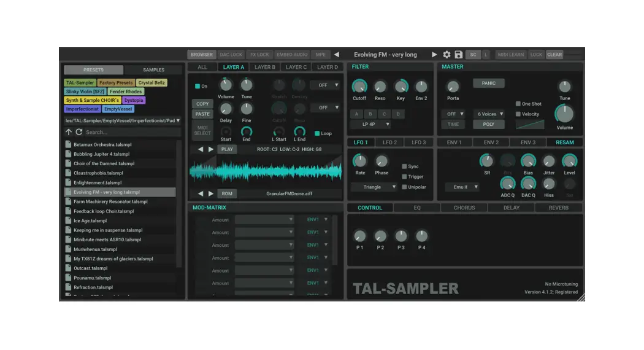This screenshot has height=350, width=644.
Task: Click the PLAY sample button
Action: [x=227, y=149]
